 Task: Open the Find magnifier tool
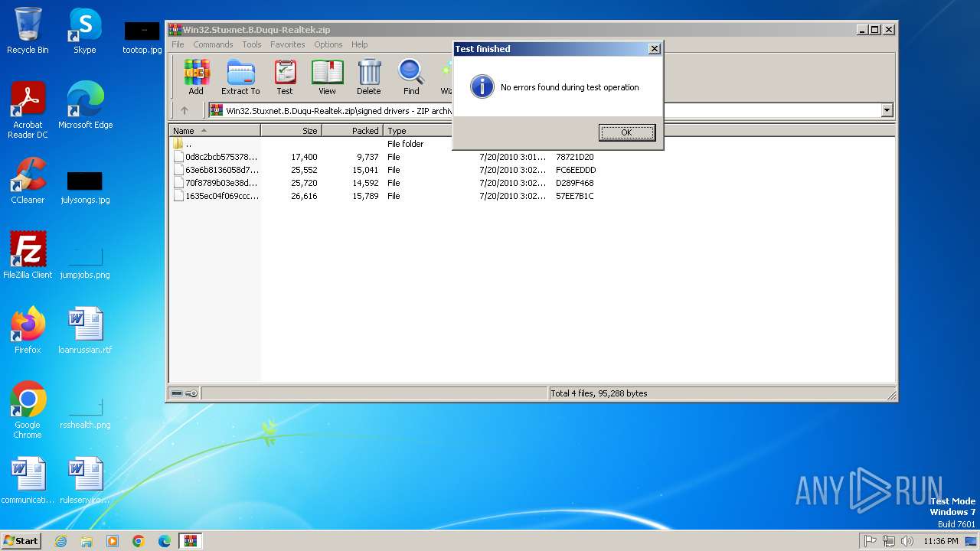411,77
